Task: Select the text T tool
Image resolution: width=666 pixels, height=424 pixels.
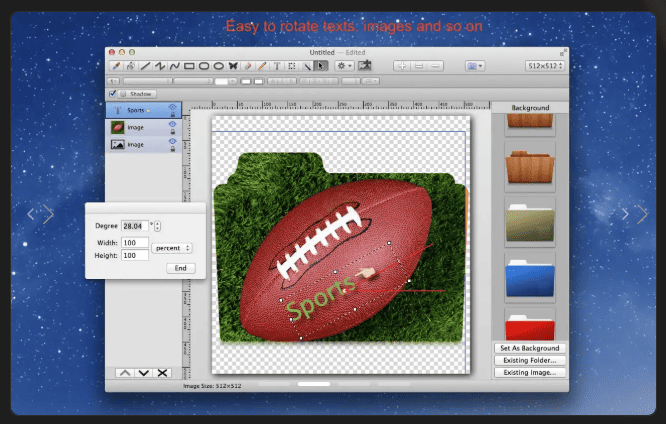Action: coord(277,66)
